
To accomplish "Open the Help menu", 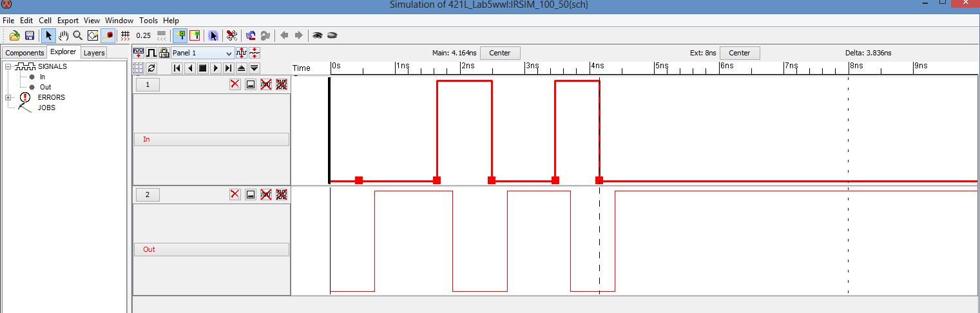I will click(171, 21).
